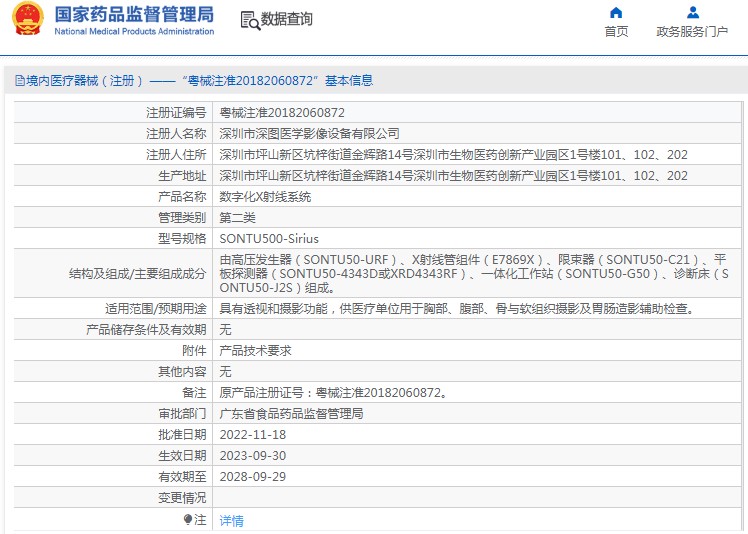This screenshot has width=748, height=534.
Task: Click the 附件 label
Action: tap(194, 351)
